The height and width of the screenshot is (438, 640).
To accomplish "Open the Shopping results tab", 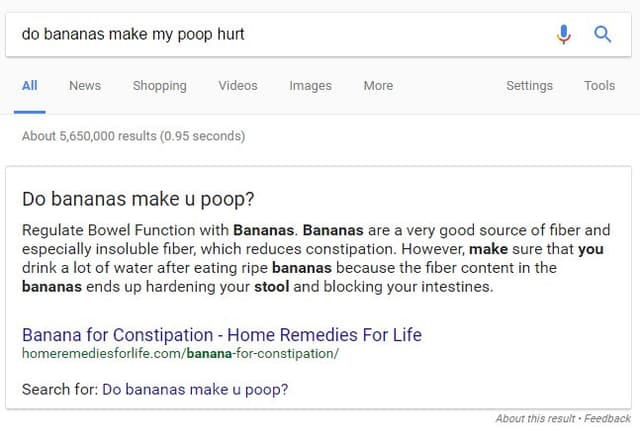I will point(159,86).
